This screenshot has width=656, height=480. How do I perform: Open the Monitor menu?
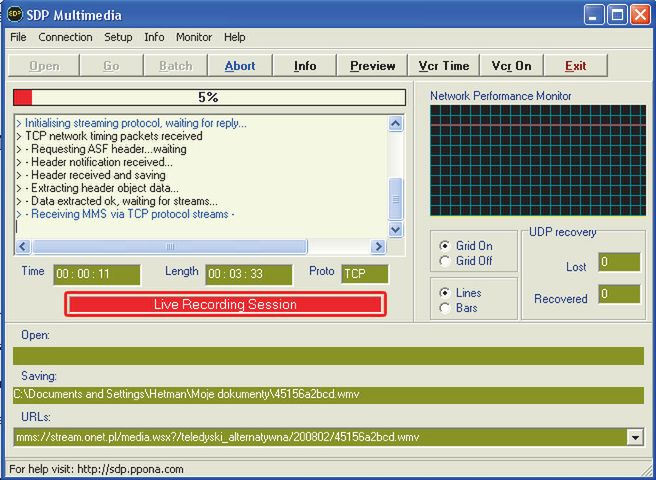(x=194, y=37)
